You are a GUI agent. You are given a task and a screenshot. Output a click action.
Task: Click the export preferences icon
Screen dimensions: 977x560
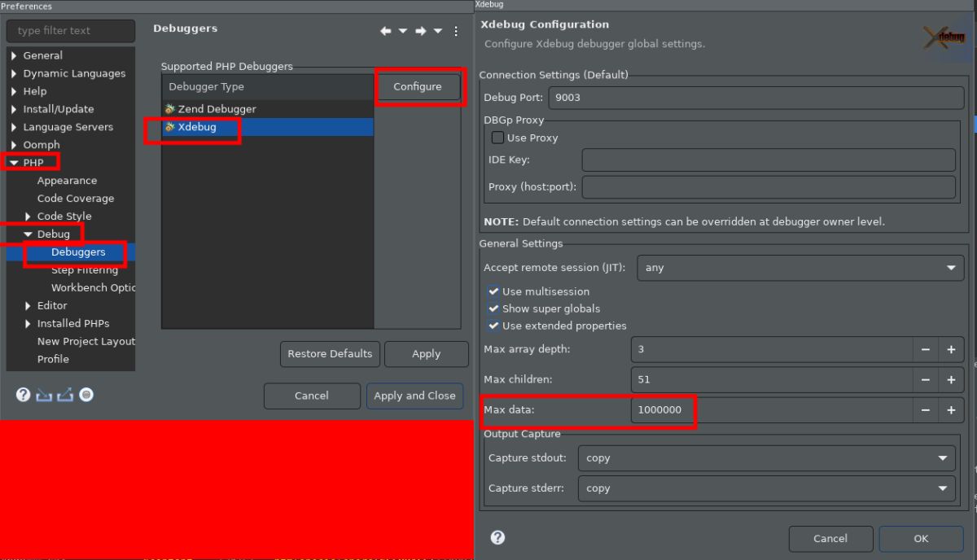click(x=65, y=395)
